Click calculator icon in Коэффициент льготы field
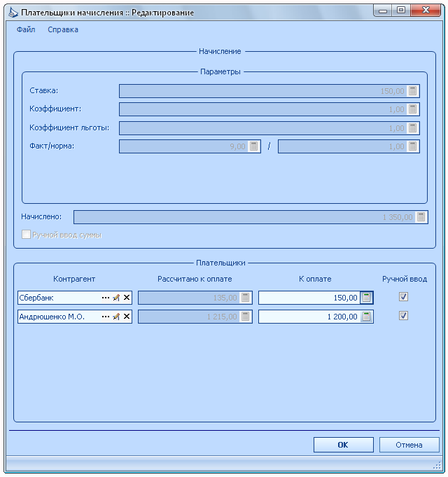The image size is (448, 477). point(413,128)
